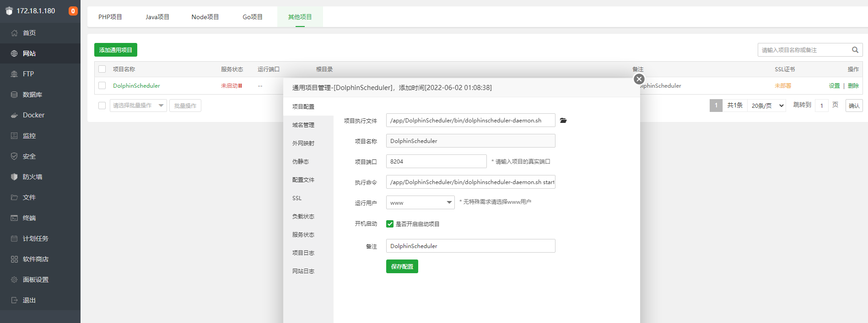Click the project name field in dialog

point(471,141)
